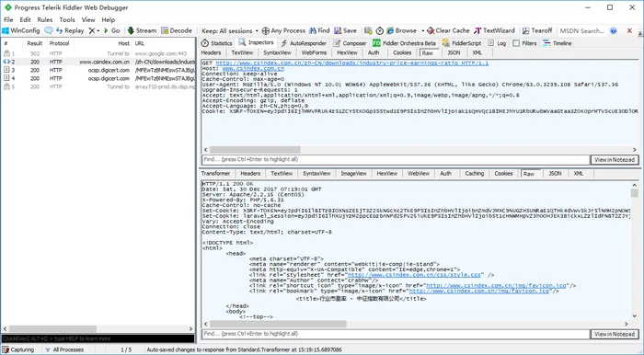Click Tearoff toolbar button
Viewport: 644px width, 355px height.
[537, 30]
